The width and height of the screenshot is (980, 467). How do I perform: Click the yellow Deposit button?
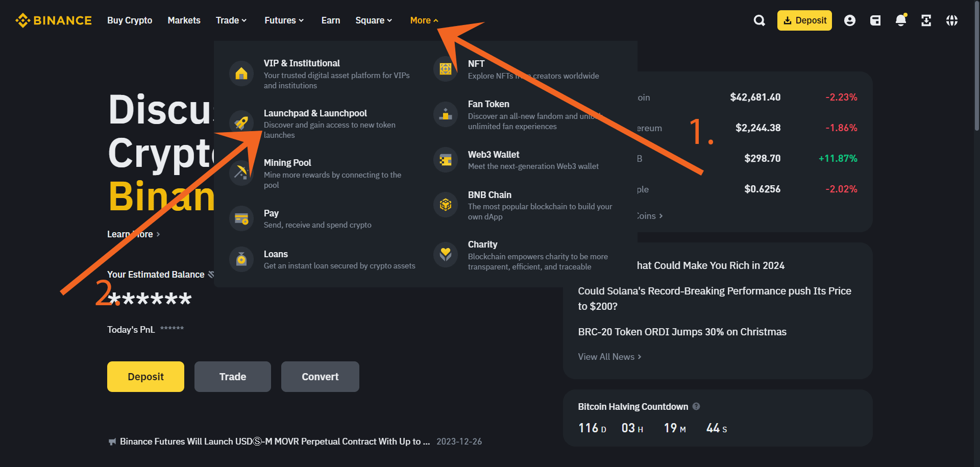click(x=145, y=376)
